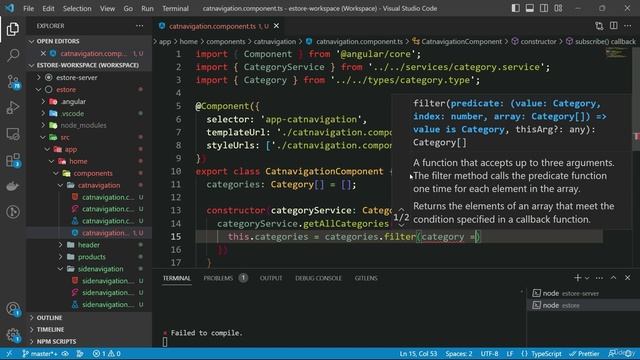The height and width of the screenshot is (360, 640).
Task: Open the File menu
Action: 29,8
